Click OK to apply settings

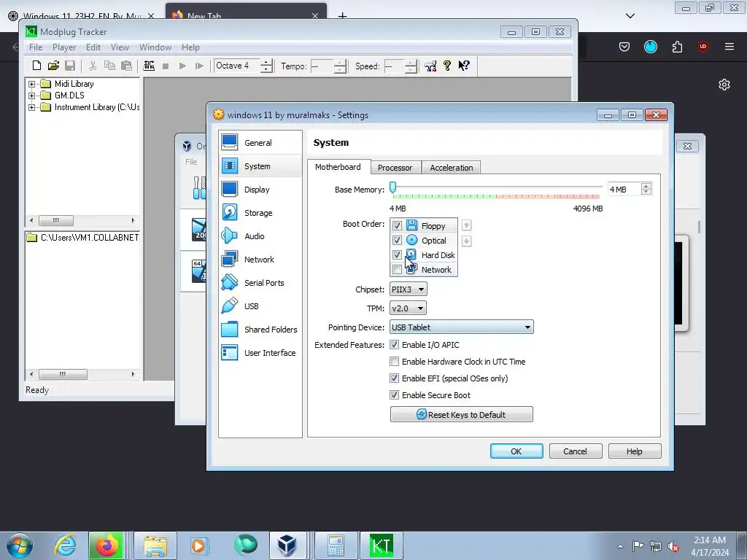516,451
